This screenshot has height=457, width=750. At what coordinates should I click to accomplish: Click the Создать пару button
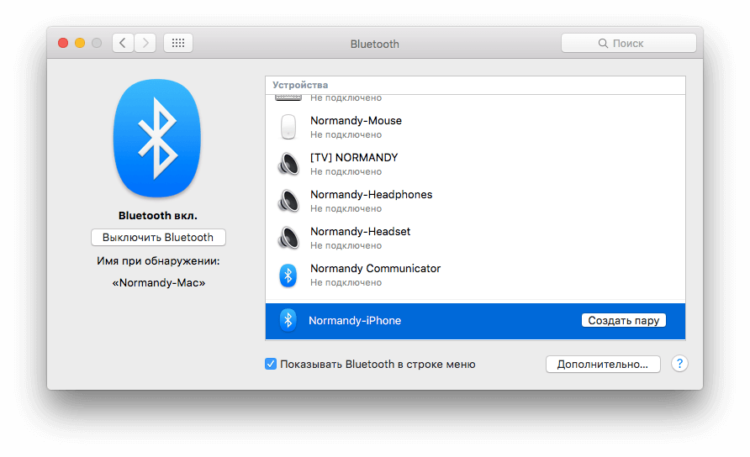tap(623, 320)
